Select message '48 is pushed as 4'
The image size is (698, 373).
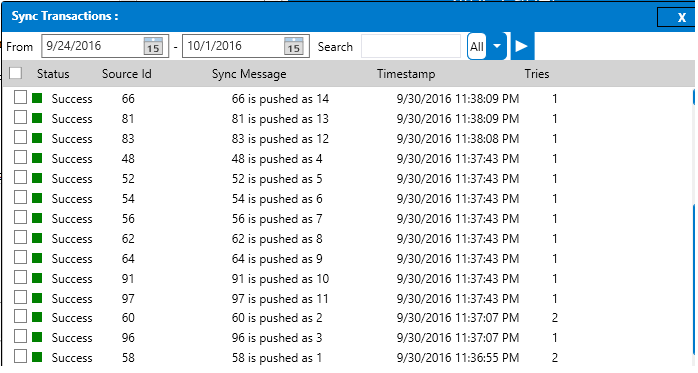277,159
